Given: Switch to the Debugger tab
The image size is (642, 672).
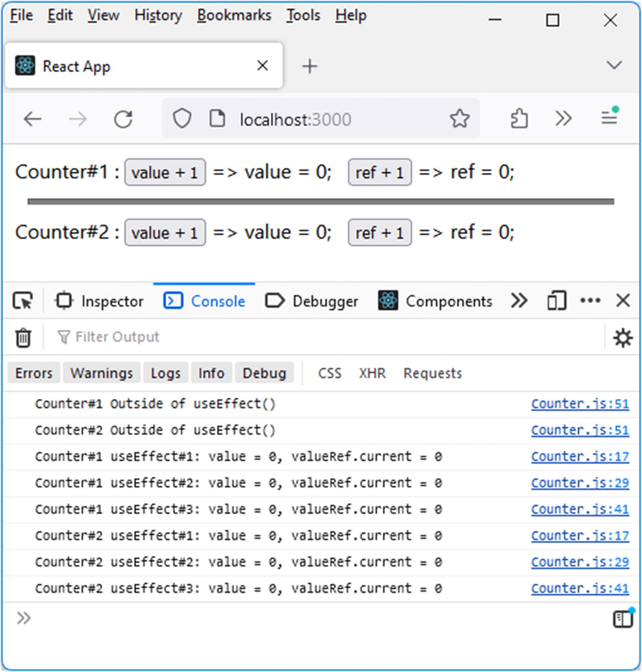Looking at the screenshot, I should 311,301.
